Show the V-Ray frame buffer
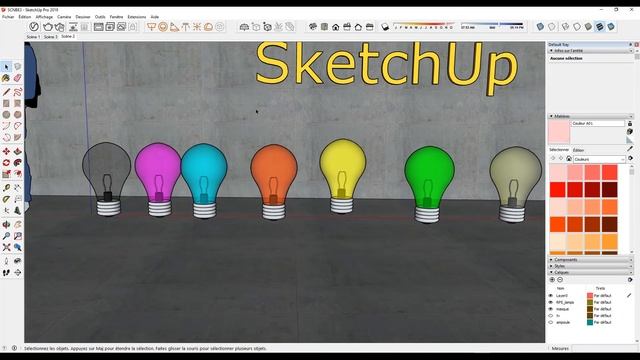640x360 pixels. [x=98, y=27]
